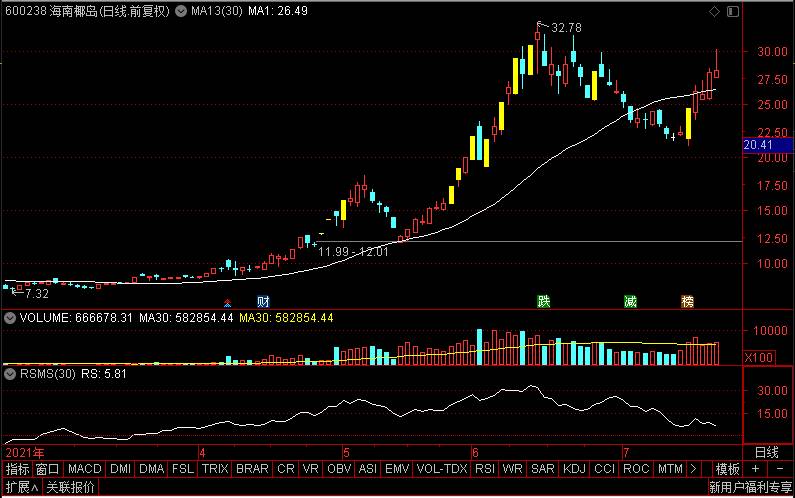Click month 5 on the time axis
The width and height of the screenshot is (795, 498).
tap(346, 452)
